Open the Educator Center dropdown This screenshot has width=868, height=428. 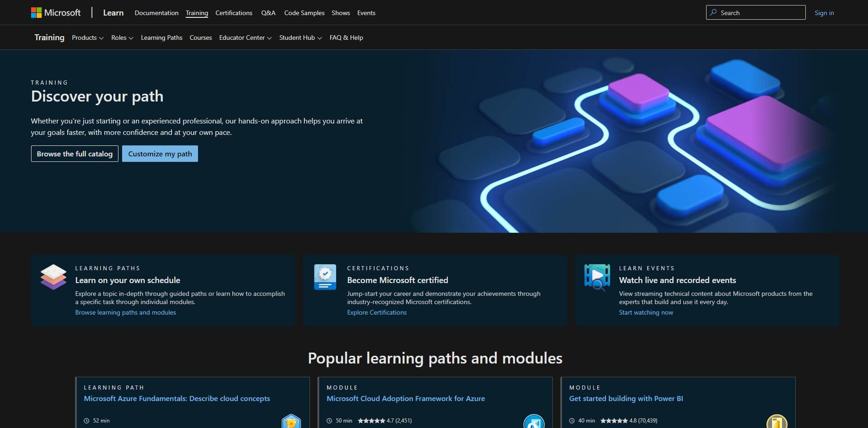pos(246,37)
